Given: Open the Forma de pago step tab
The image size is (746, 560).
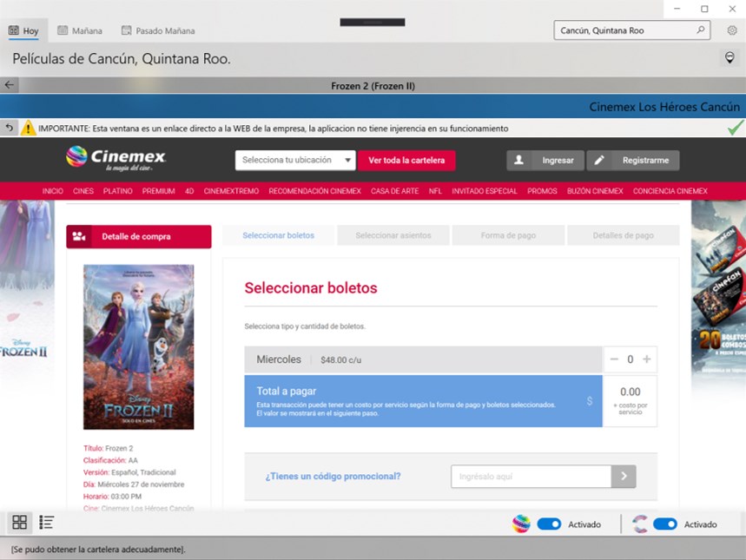Looking at the screenshot, I should 508,235.
